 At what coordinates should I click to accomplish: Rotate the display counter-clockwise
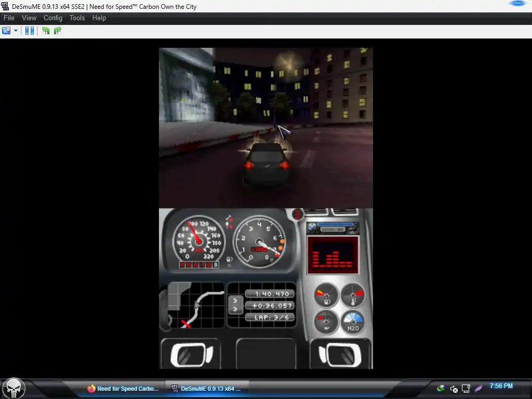46,31
